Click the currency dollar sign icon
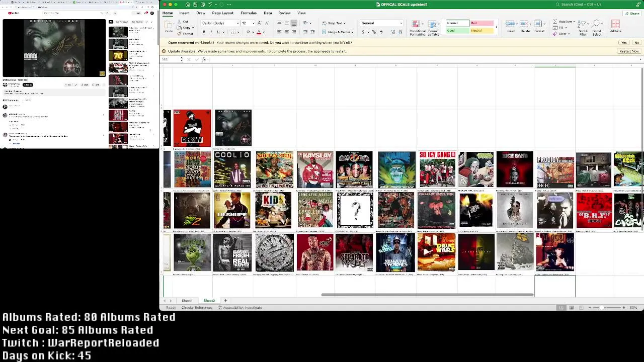The height and width of the screenshot is (362, 644). coord(363,32)
